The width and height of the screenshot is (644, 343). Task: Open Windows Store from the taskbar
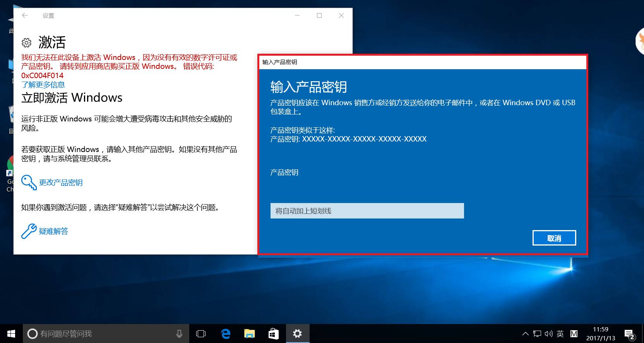point(274,333)
